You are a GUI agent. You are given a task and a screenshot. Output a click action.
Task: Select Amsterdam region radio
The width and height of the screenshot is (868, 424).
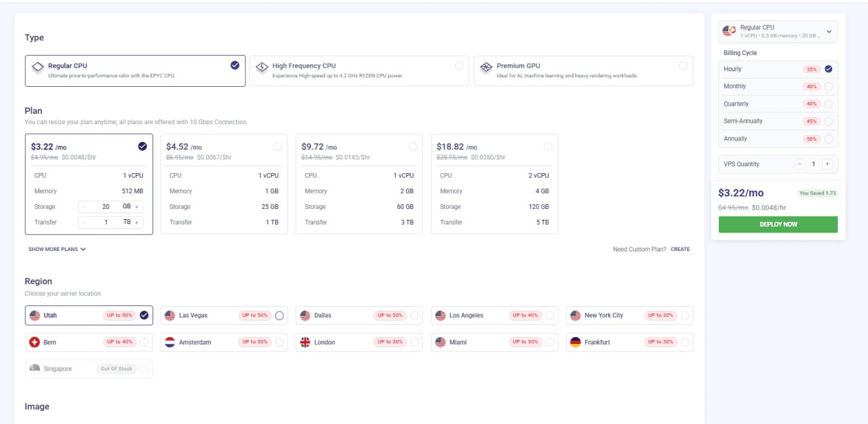tap(279, 342)
